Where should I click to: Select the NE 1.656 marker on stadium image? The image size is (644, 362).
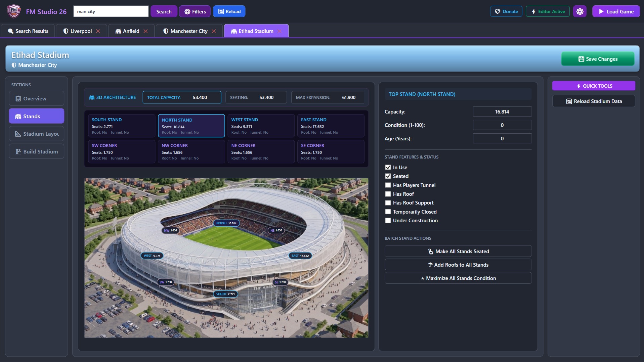[276, 230]
